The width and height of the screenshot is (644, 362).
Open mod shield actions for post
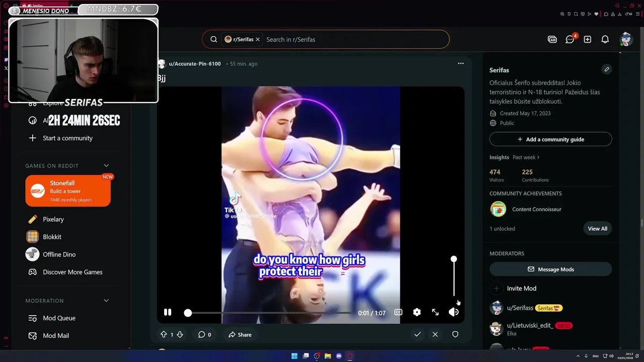pos(455,334)
